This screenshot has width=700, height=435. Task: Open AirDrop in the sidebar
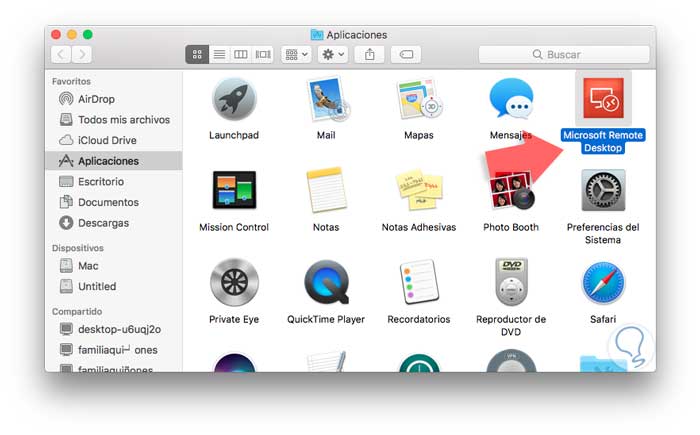click(114, 99)
